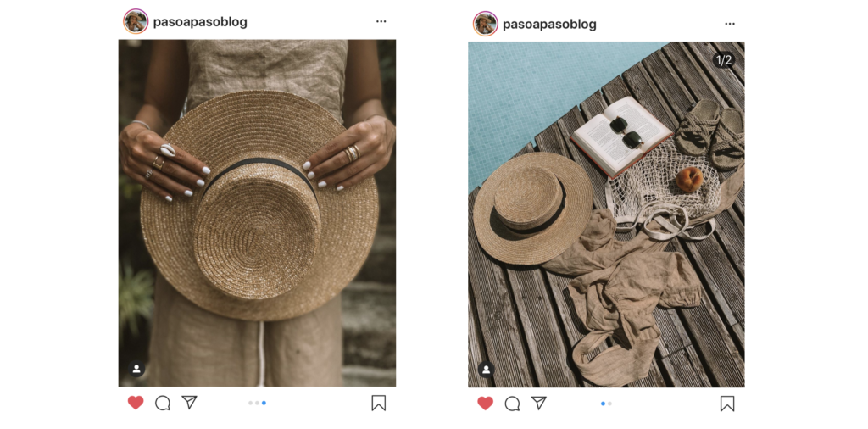Save the right poolside photo post
Screen dimensions: 868x429
tap(727, 404)
